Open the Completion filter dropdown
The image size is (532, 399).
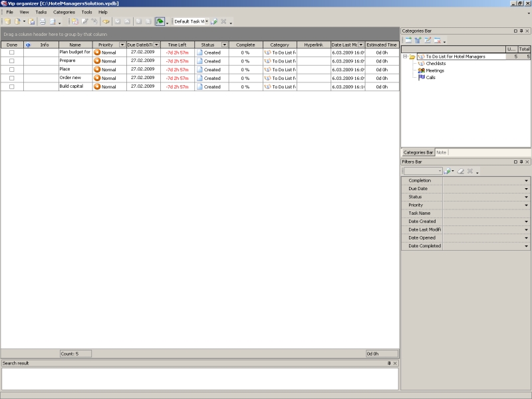[526, 181]
